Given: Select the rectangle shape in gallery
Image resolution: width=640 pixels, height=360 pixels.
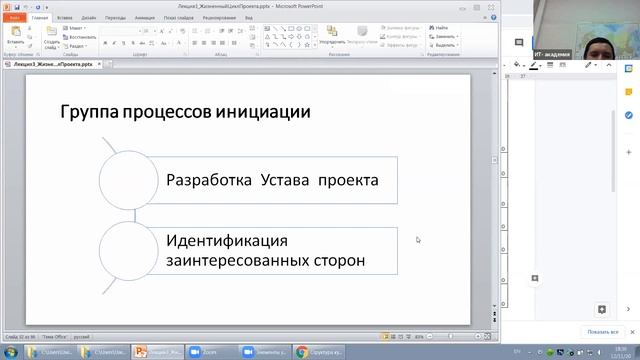Looking at the screenshot, I should pyautogui.click(x=291, y=29).
